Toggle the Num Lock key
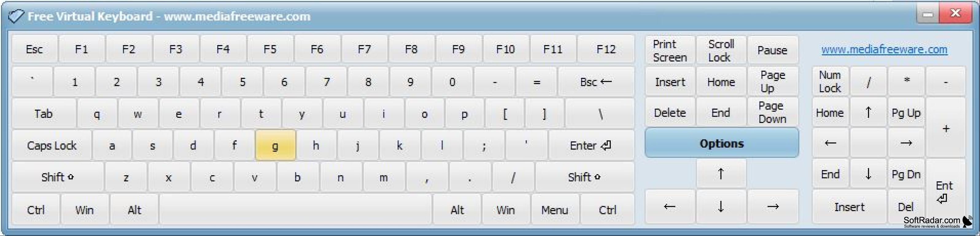The height and width of the screenshot is (236, 980). 830,81
